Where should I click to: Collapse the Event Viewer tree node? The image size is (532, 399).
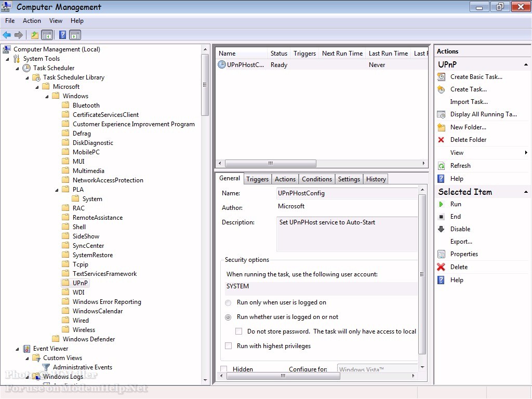[x=17, y=349]
